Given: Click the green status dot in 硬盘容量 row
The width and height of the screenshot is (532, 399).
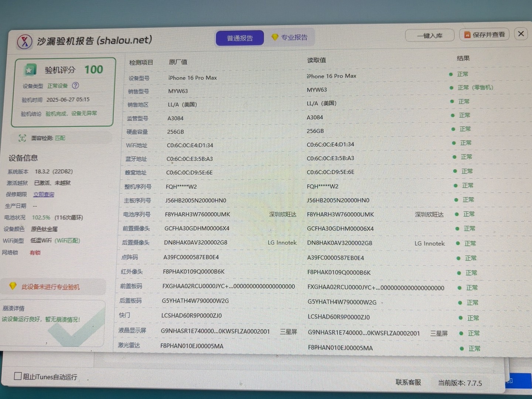Looking at the screenshot, I should tap(453, 129).
